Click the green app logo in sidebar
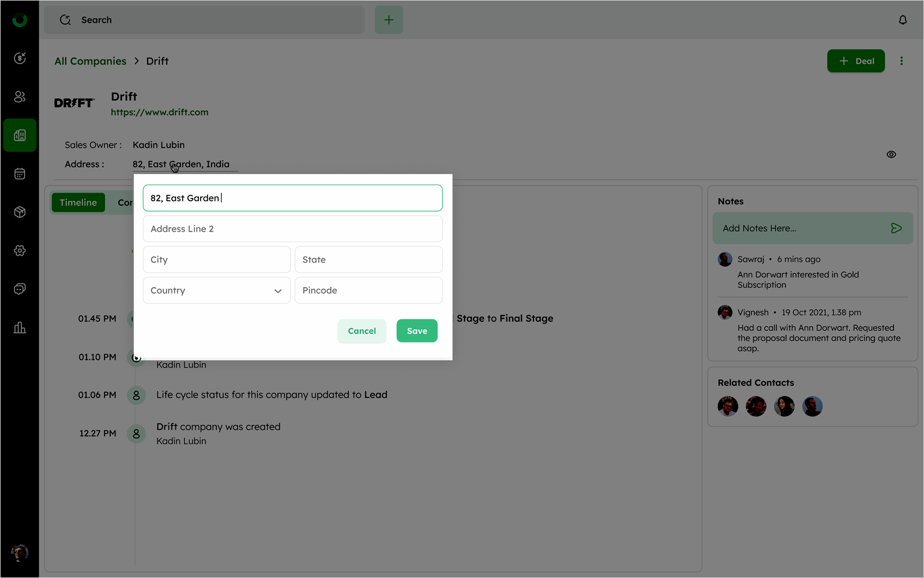The image size is (924, 578). 20,20
